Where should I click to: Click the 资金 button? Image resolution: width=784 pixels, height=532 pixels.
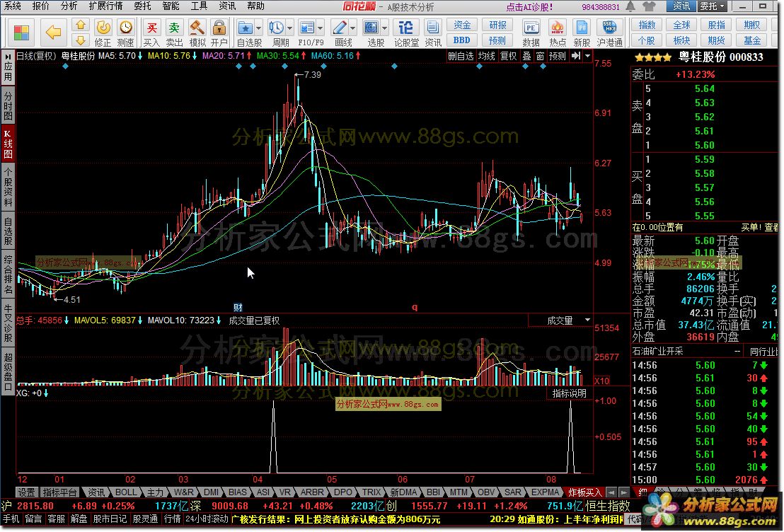coord(461,25)
